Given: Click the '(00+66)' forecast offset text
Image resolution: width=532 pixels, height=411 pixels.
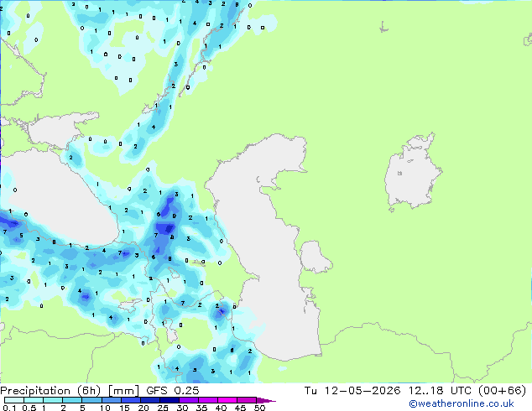Looking at the screenshot, I should pyautogui.click(x=502, y=391).
